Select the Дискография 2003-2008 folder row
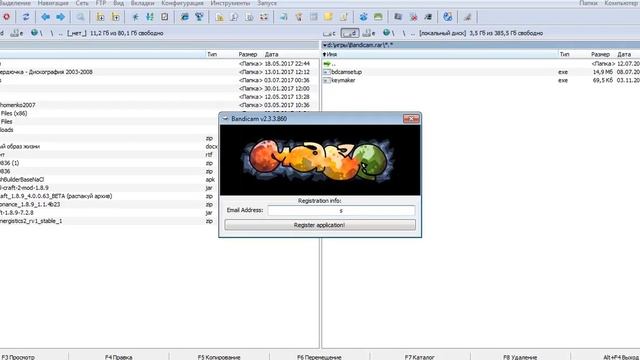Viewport: 640px width, 360px height. [x=159, y=72]
